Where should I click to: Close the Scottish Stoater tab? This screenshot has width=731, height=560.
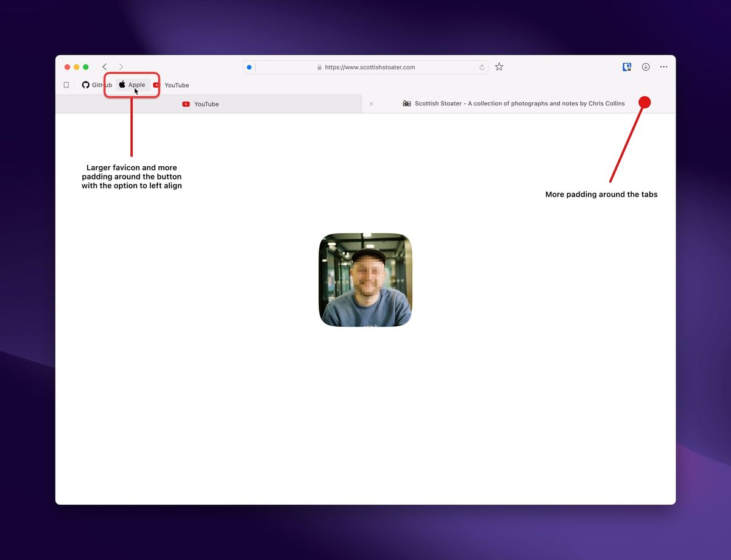(x=371, y=103)
